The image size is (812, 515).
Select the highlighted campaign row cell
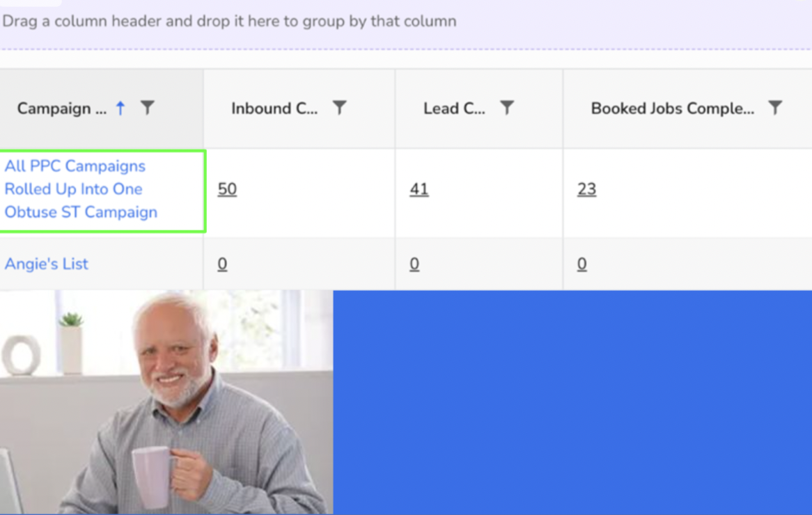click(x=102, y=189)
